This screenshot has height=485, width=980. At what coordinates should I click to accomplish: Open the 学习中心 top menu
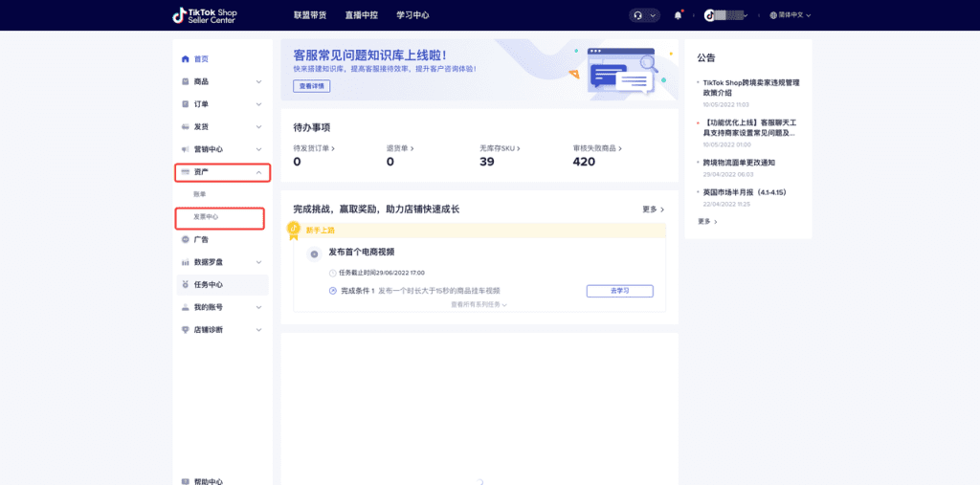tap(412, 15)
